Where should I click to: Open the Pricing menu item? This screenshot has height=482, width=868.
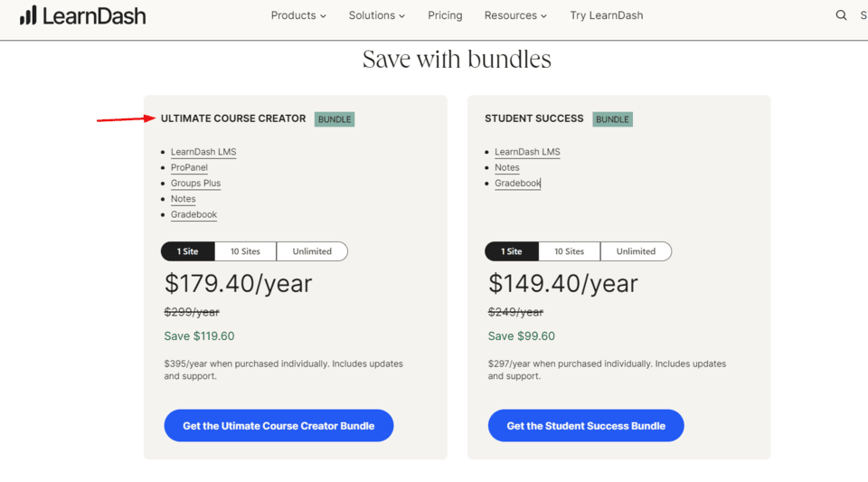(445, 15)
